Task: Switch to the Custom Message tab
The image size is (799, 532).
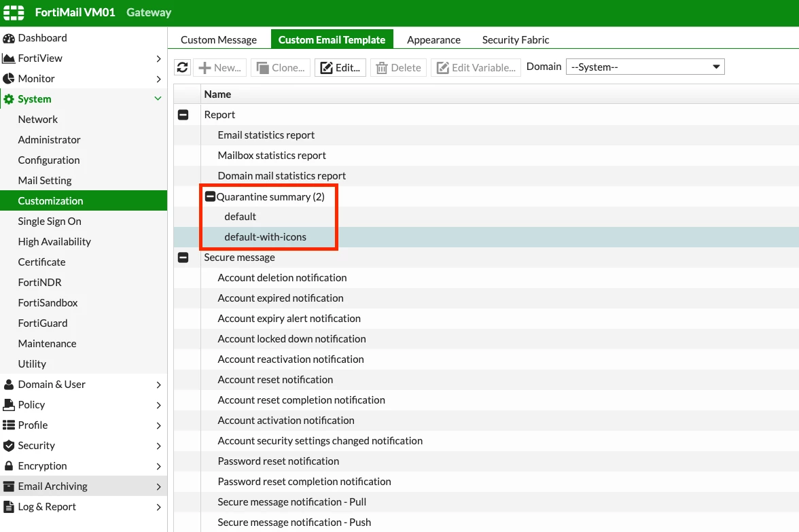Action: (x=219, y=39)
